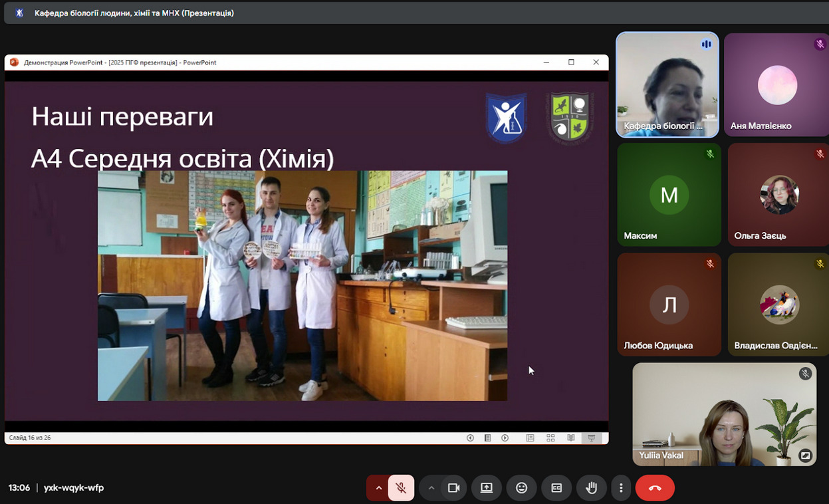Expand video settings arrow beside camera
Image resolution: width=829 pixels, height=504 pixels.
tap(431, 488)
